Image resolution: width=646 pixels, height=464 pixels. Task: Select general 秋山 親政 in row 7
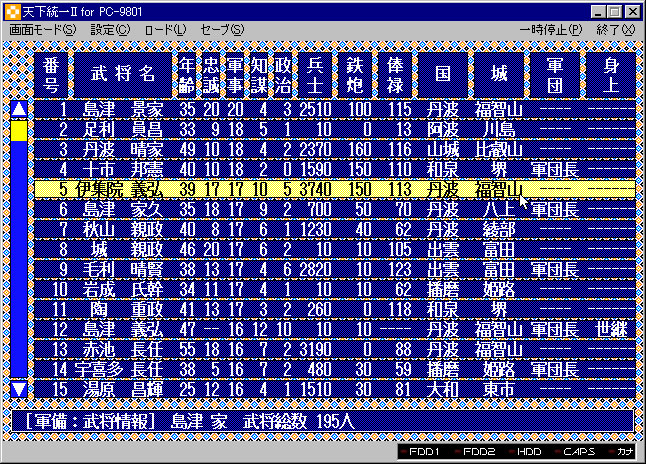(335, 230)
